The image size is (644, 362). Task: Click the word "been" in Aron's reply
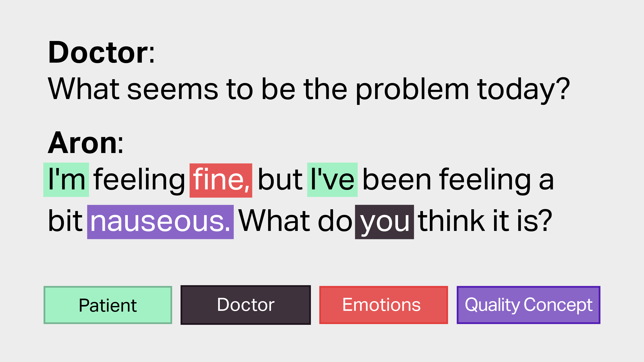396,179
